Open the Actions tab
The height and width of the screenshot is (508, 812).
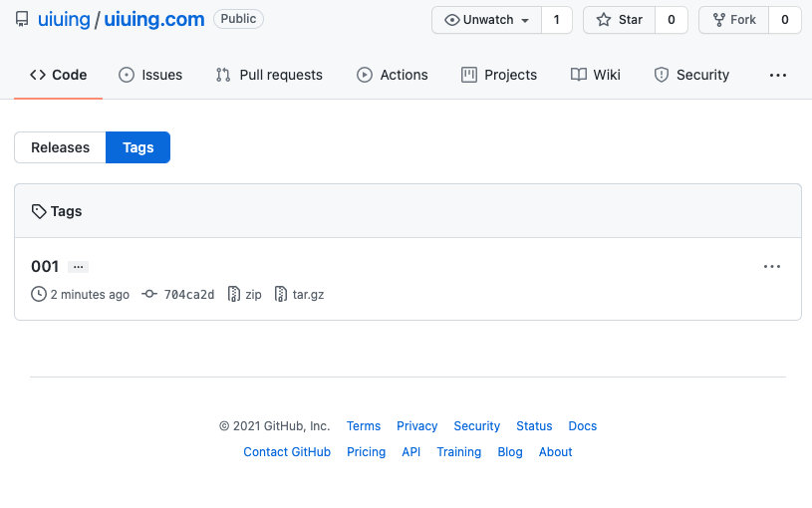click(x=392, y=75)
